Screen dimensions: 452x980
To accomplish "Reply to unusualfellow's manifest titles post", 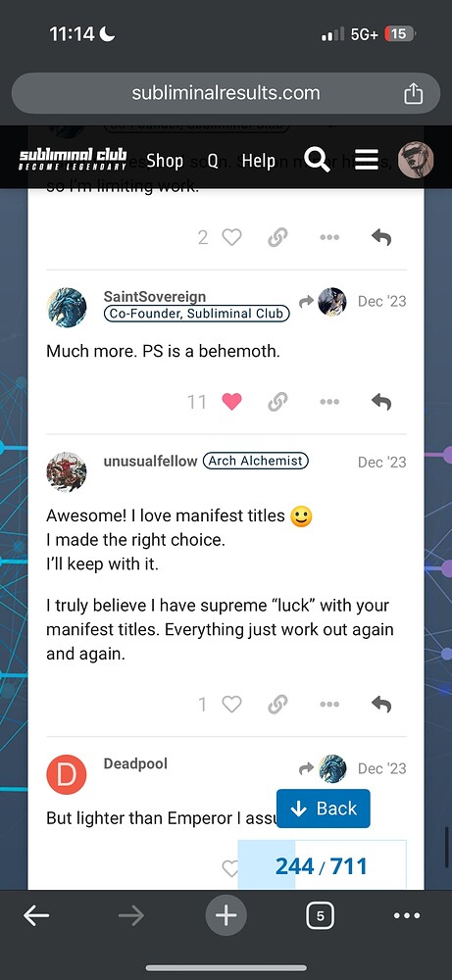I will [x=381, y=705].
